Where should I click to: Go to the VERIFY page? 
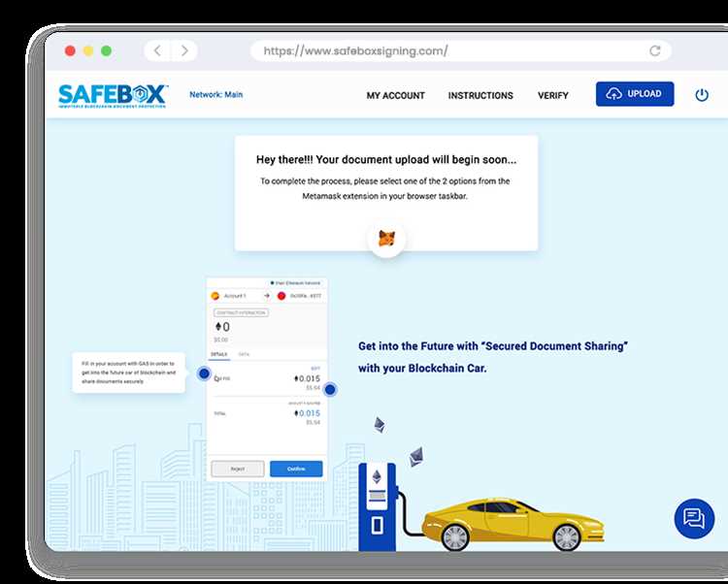[553, 96]
